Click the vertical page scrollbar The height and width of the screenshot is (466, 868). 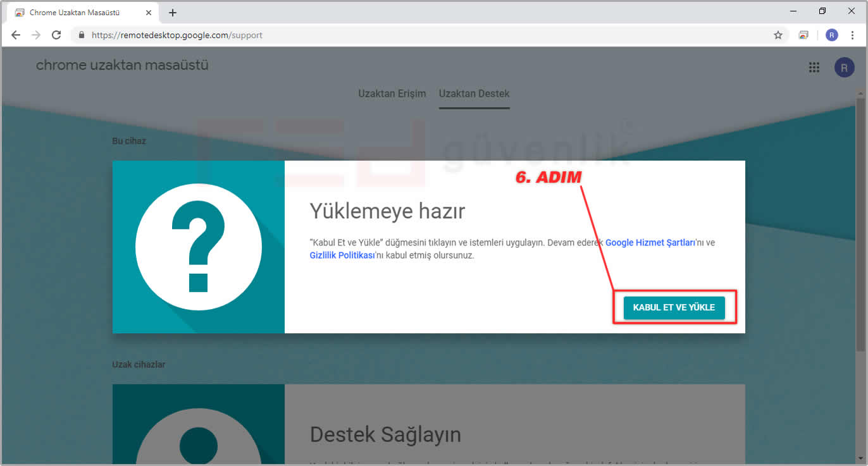(x=860, y=224)
